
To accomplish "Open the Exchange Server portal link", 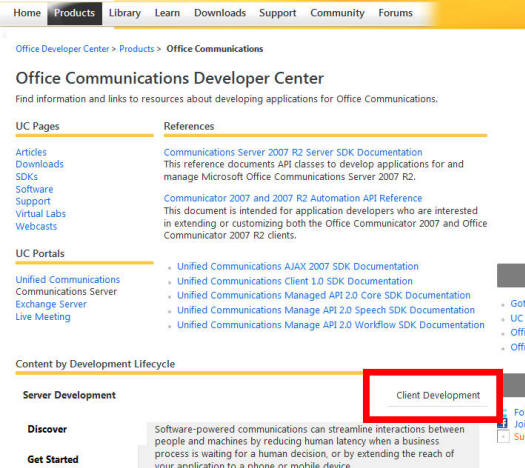I will (51, 304).
